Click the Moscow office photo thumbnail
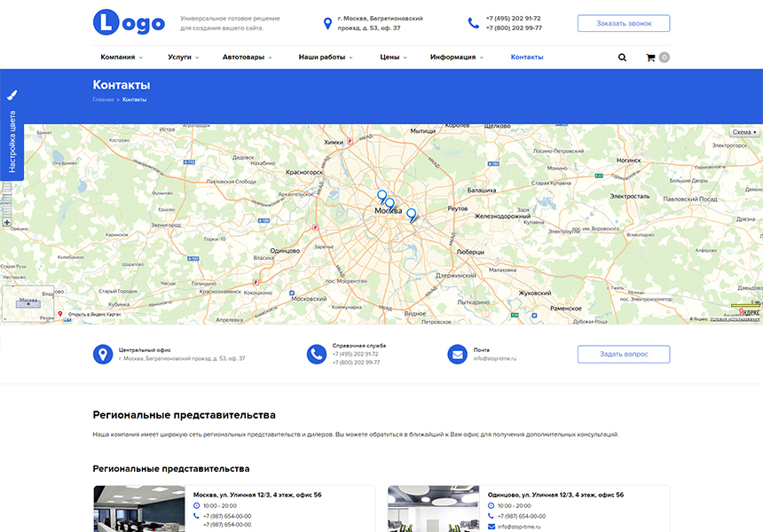This screenshot has height=532, width=763. (139, 509)
